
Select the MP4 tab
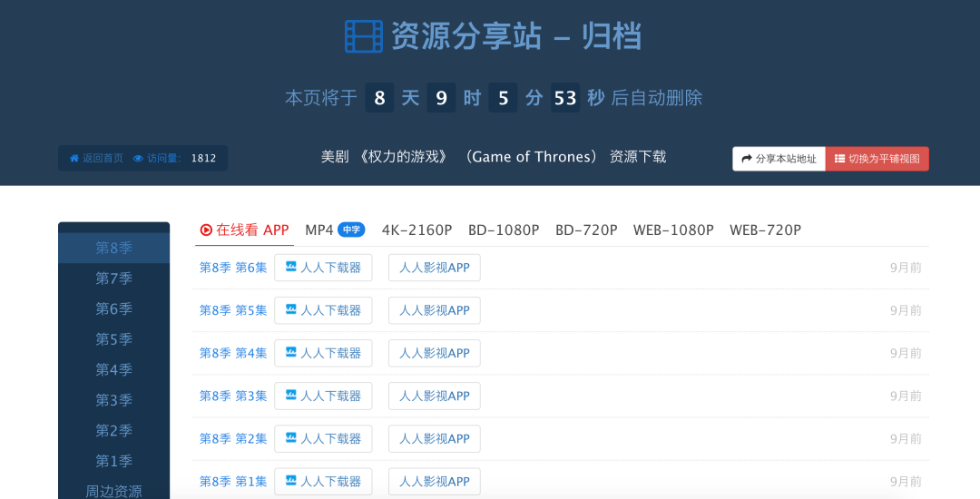(x=335, y=230)
